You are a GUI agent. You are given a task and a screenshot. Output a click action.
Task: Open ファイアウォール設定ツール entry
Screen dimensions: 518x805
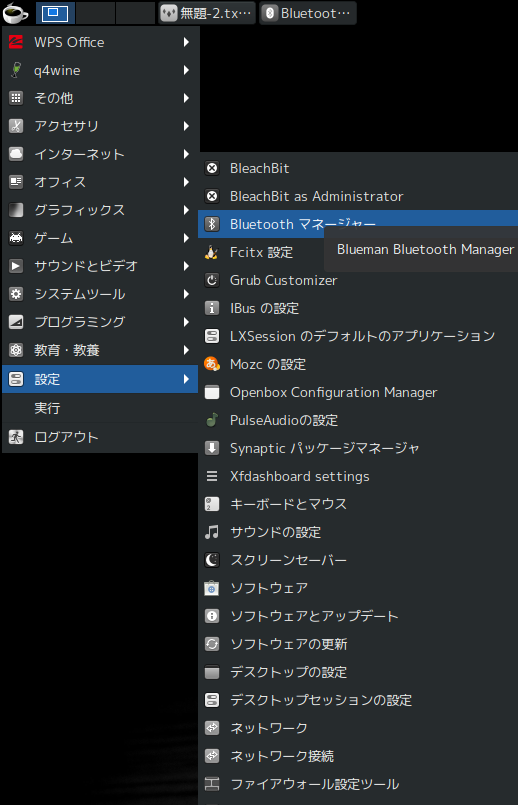(358, 784)
